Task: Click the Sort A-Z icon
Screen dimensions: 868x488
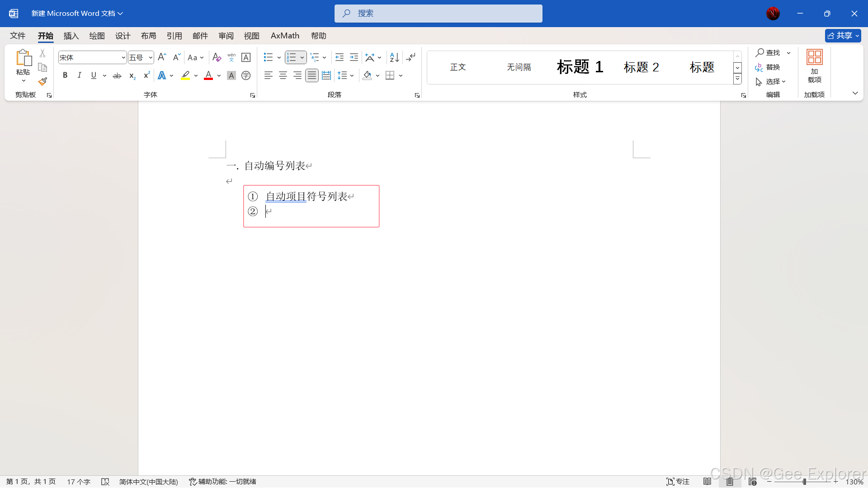Action: 394,57
